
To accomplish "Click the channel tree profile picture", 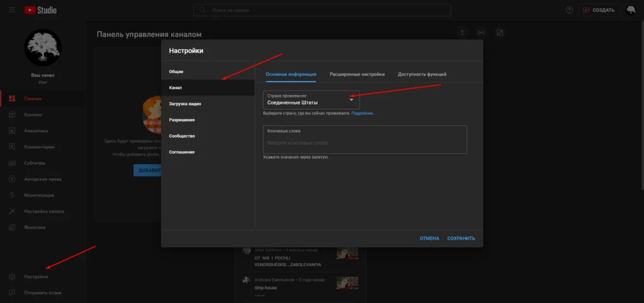I will (x=43, y=48).
